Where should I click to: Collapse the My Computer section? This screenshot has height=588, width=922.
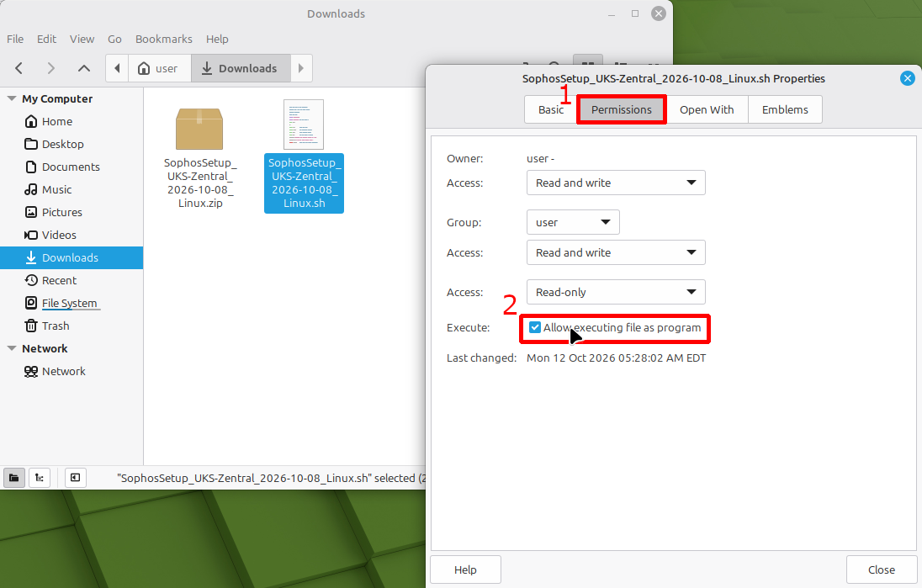[11, 98]
